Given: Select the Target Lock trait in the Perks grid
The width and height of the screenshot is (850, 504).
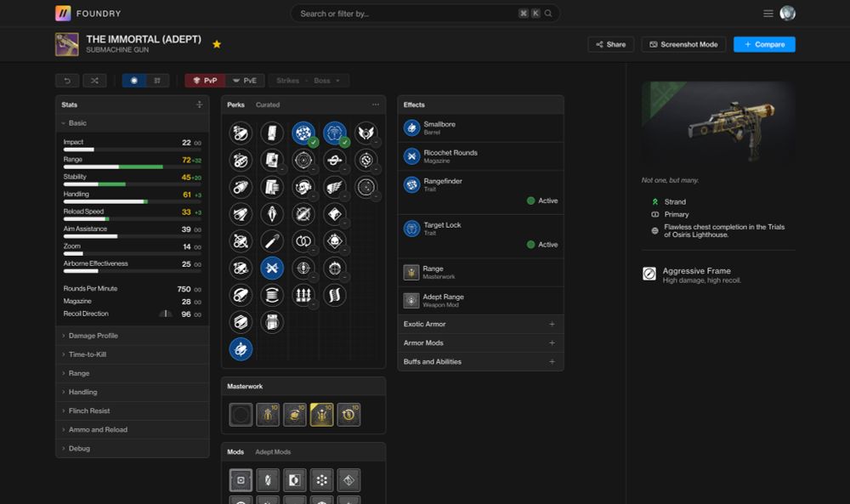Looking at the screenshot, I should (x=335, y=133).
